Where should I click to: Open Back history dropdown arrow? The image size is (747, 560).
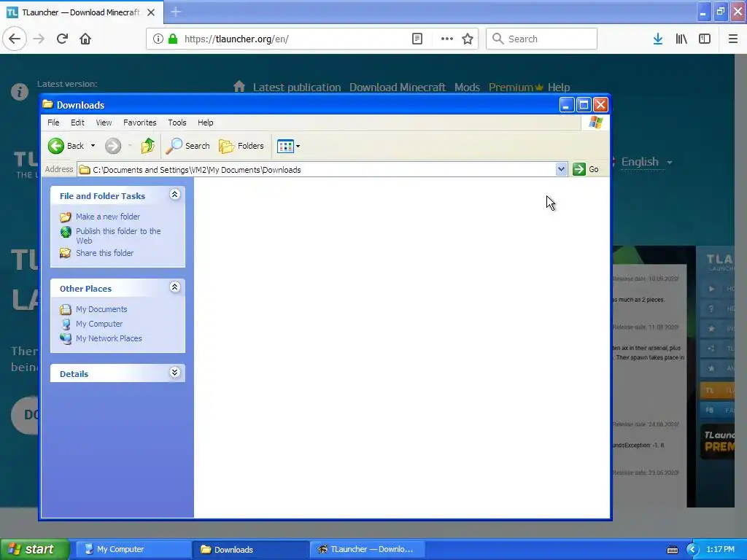(x=93, y=146)
